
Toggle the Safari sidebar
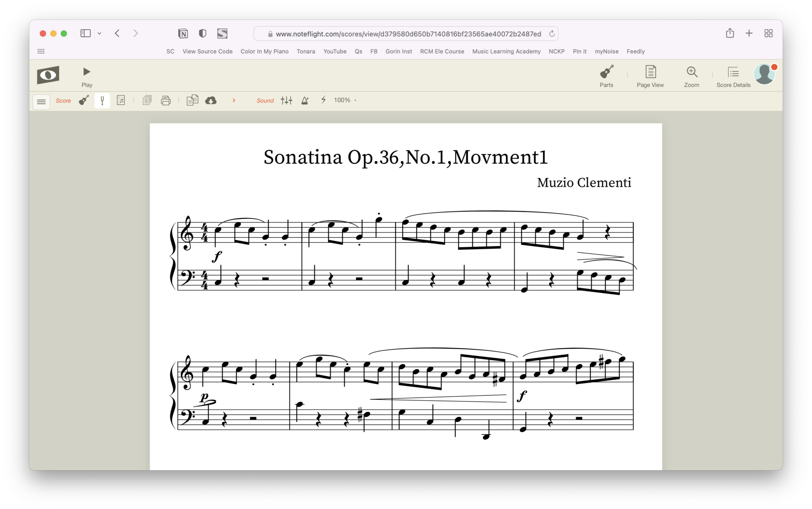(85, 33)
